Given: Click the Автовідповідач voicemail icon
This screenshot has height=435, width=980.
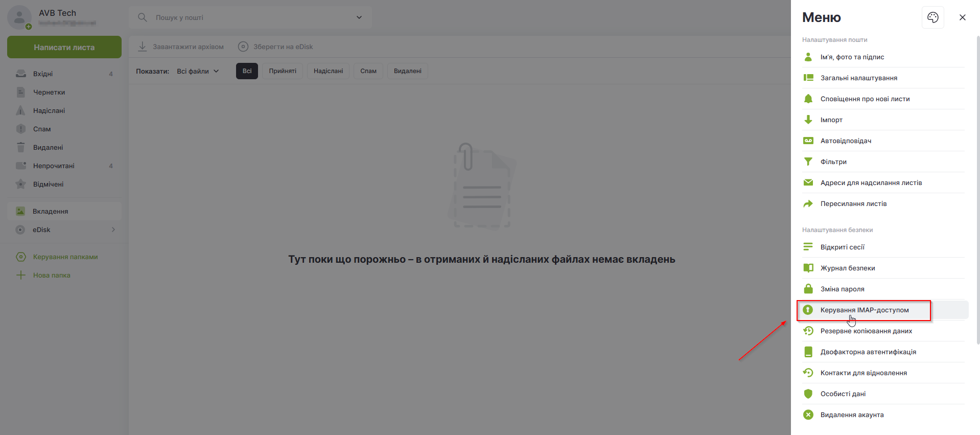Looking at the screenshot, I should point(808,141).
